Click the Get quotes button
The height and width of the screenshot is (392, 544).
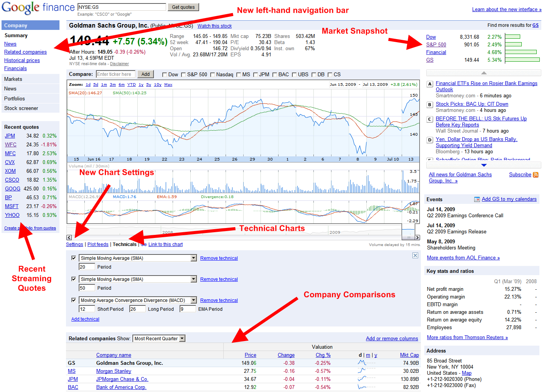tap(183, 7)
